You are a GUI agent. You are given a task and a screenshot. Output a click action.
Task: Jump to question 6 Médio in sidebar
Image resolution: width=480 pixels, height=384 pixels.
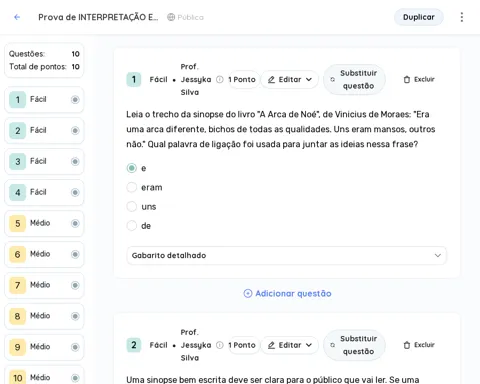pos(44,254)
